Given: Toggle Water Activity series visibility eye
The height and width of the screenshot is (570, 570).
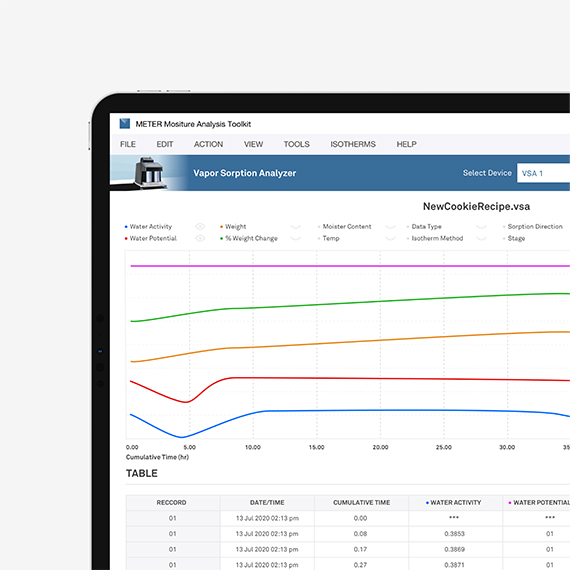Looking at the screenshot, I should click(200, 226).
